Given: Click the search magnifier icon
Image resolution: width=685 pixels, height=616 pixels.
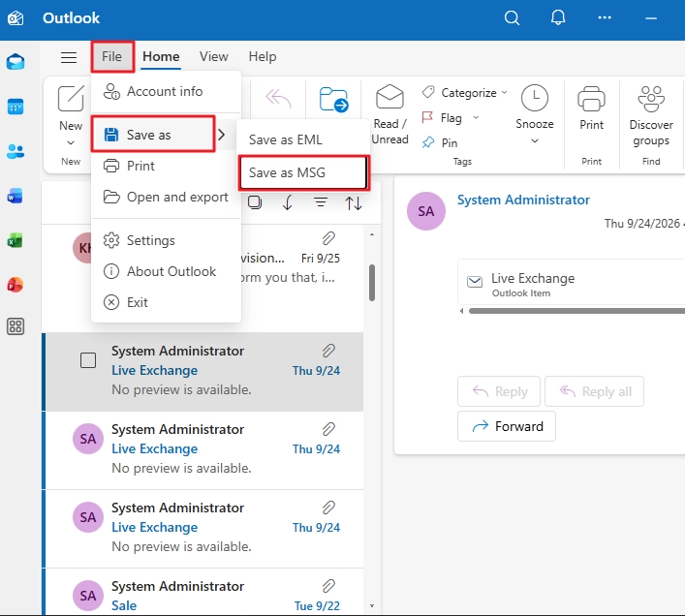Looking at the screenshot, I should click(x=512, y=17).
